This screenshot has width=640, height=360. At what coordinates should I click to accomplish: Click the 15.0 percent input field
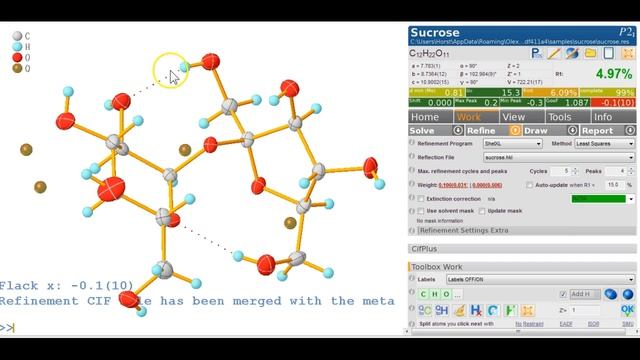(614, 185)
